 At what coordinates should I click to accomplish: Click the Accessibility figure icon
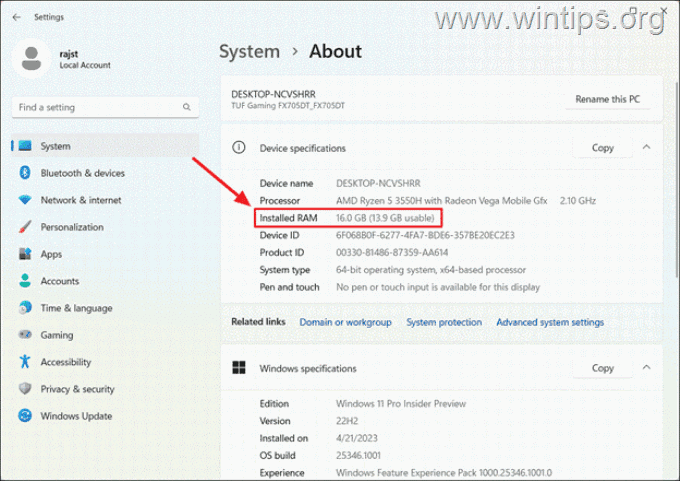point(25,361)
